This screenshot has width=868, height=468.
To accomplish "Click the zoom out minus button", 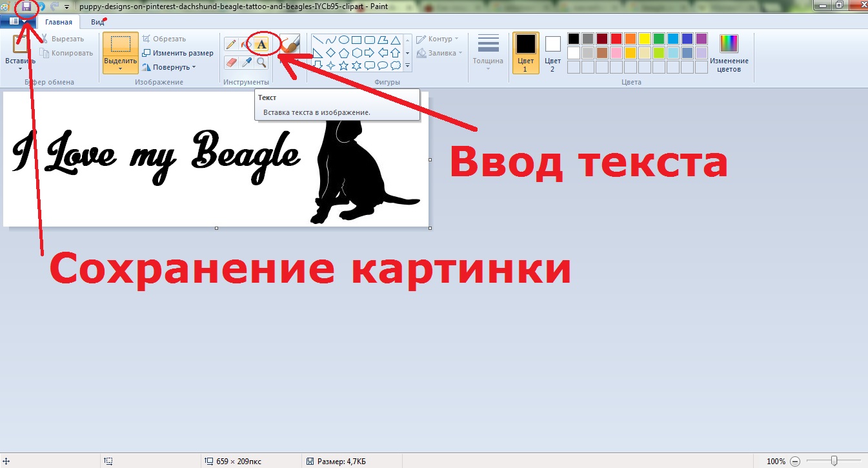I will pyautogui.click(x=794, y=462).
